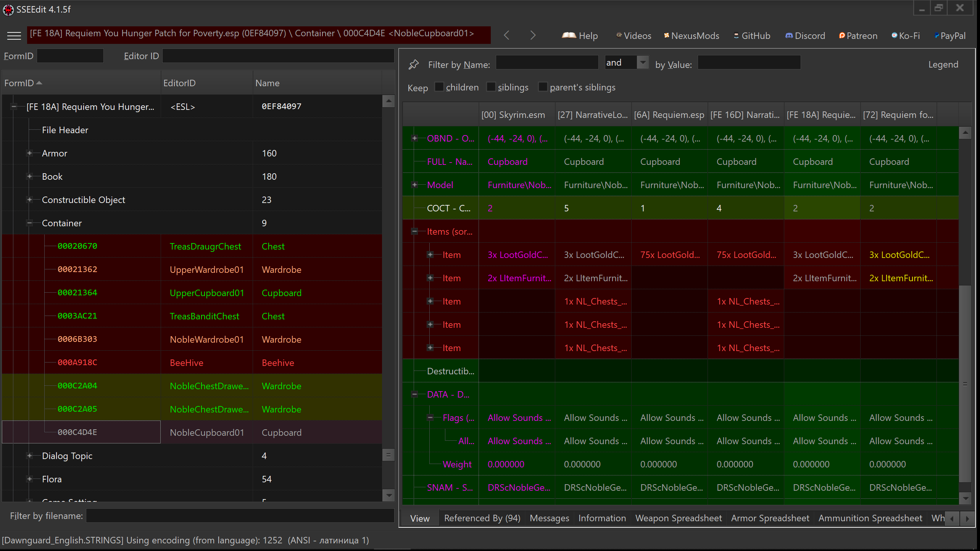Image resolution: width=980 pixels, height=551 pixels.
Task: Click the Legend button
Action: [943, 64]
